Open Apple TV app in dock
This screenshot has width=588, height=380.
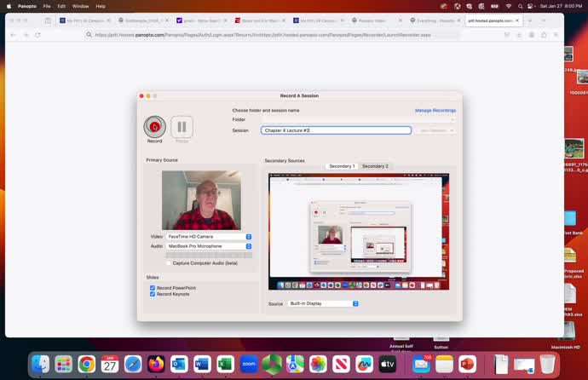click(388, 365)
